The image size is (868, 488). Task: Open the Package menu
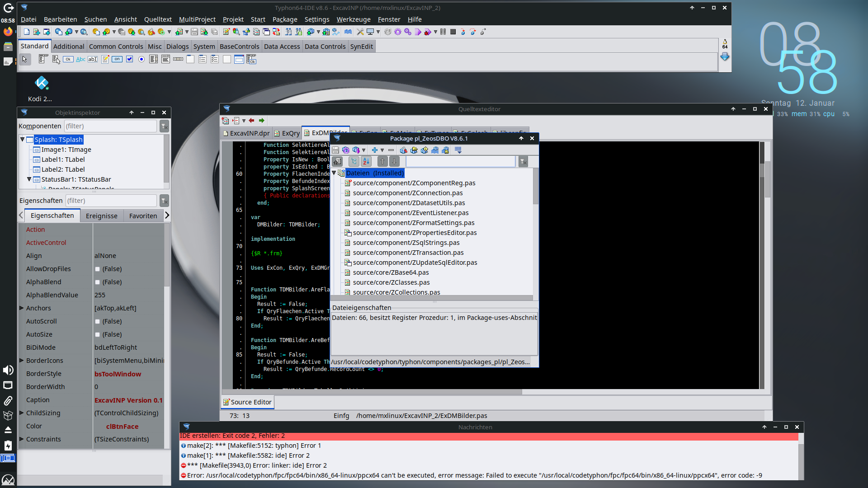[x=285, y=19]
